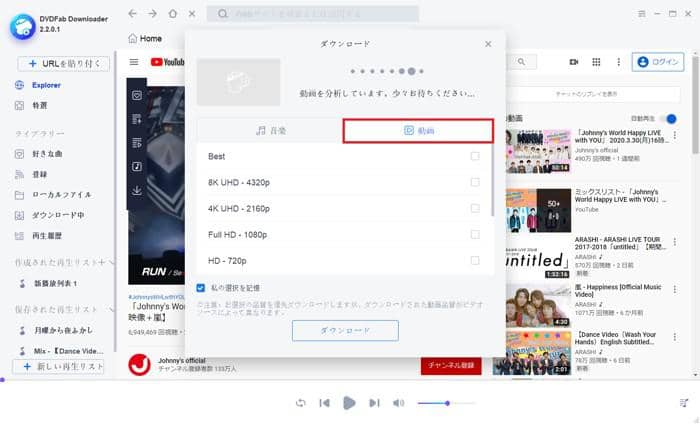Go forward with the right arrow
700x424 pixels.
click(153, 14)
